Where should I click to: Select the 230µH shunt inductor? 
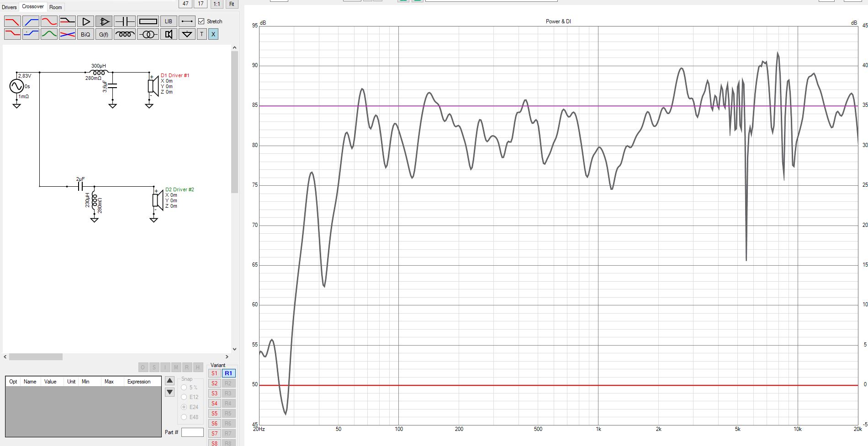(94, 201)
